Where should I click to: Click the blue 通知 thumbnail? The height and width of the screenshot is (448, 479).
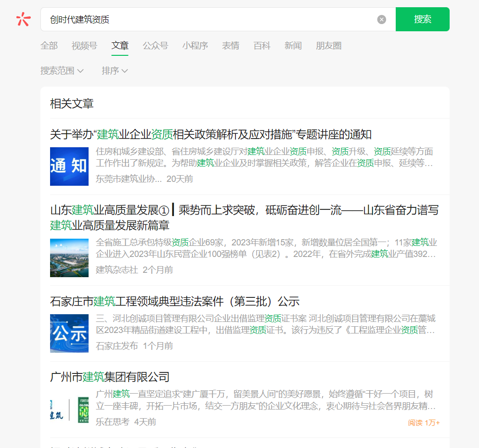(x=69, y=166)
